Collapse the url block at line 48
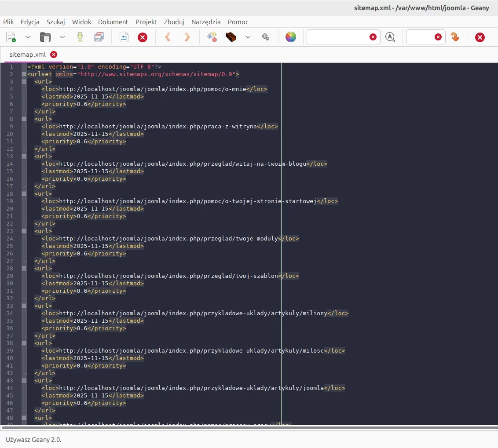The width and height of the screenshot is (498, 448). click(24, 418)
